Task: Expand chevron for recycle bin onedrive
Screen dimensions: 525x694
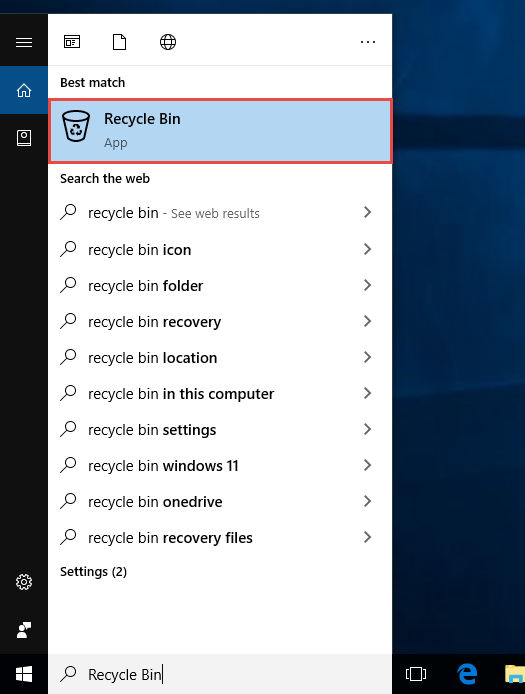Action: pyautogui.click(x=367, y=501)
